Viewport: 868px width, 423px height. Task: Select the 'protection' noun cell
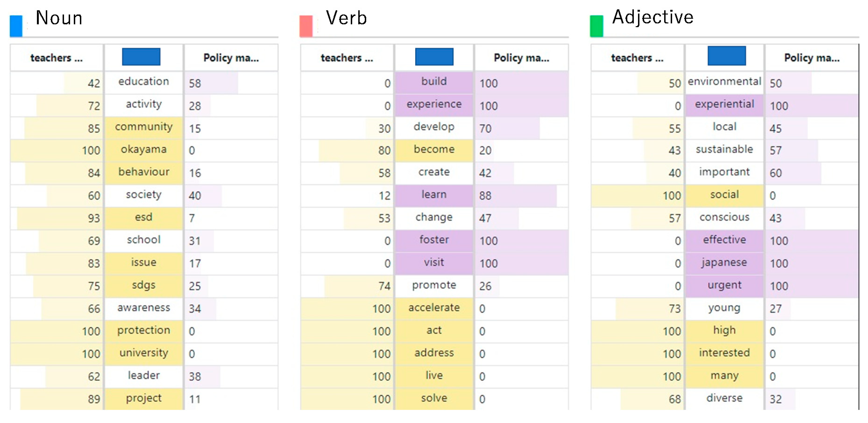point(144,330)
